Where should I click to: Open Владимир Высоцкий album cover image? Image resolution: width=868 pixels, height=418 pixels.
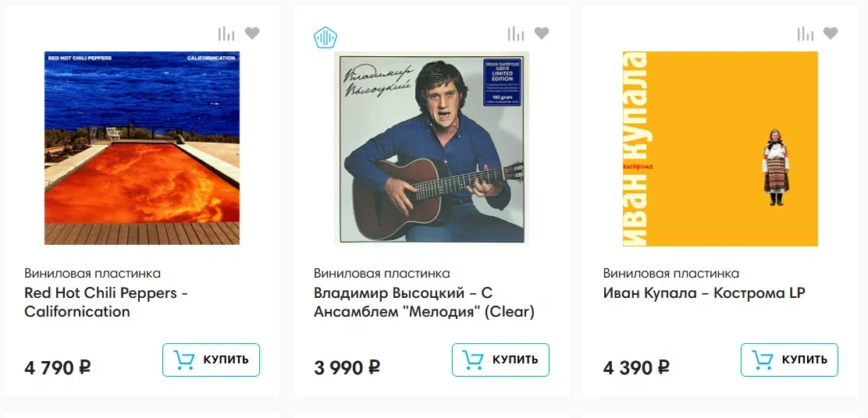click(x=432, y=148)
